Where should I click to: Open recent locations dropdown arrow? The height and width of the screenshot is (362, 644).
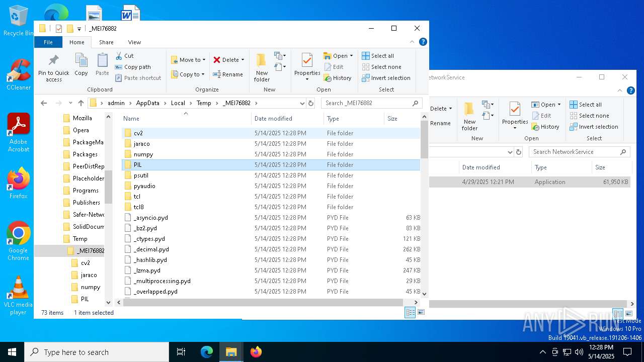click(x=70, y=103)
